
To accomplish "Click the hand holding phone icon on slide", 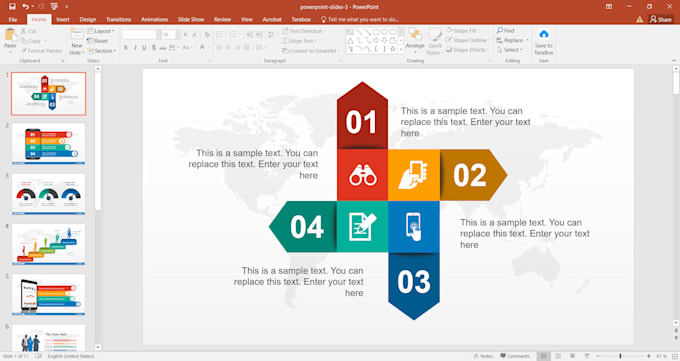I will (x=412, y=175).
